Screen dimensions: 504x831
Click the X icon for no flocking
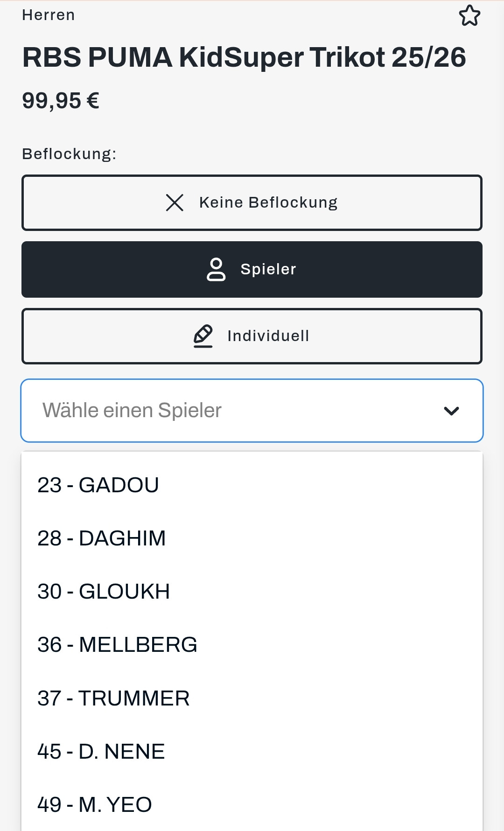175,203
